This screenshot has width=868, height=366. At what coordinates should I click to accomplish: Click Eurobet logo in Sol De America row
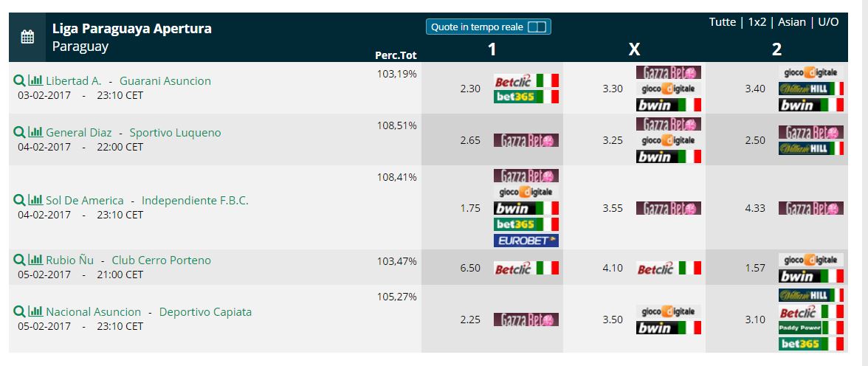526,241
